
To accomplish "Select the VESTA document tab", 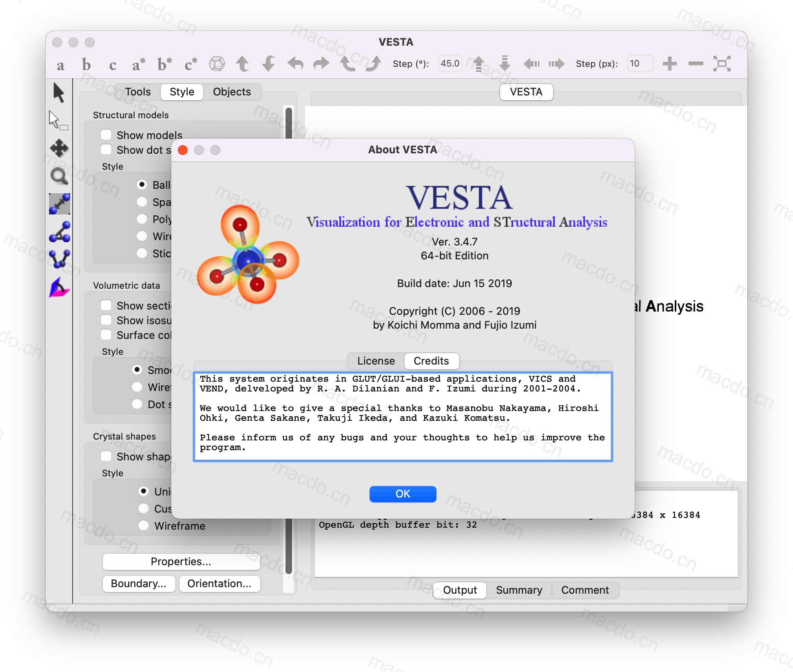I will pos(526,92).
